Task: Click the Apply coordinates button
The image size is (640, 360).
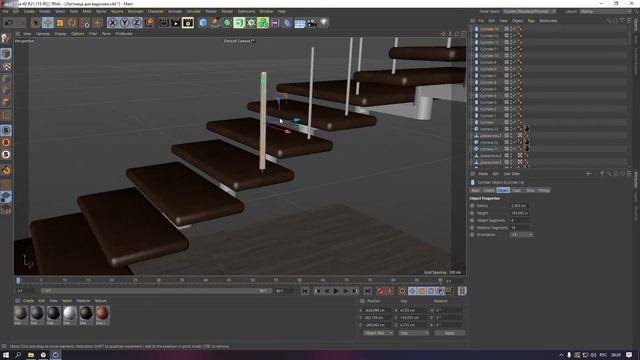Action: (x=449, y=333)
